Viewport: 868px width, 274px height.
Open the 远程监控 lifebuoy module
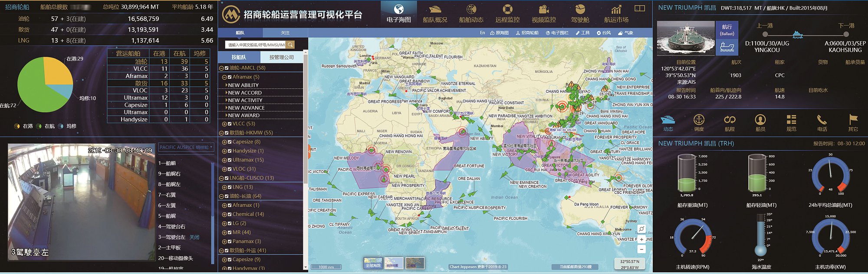(x=507, y=13)
